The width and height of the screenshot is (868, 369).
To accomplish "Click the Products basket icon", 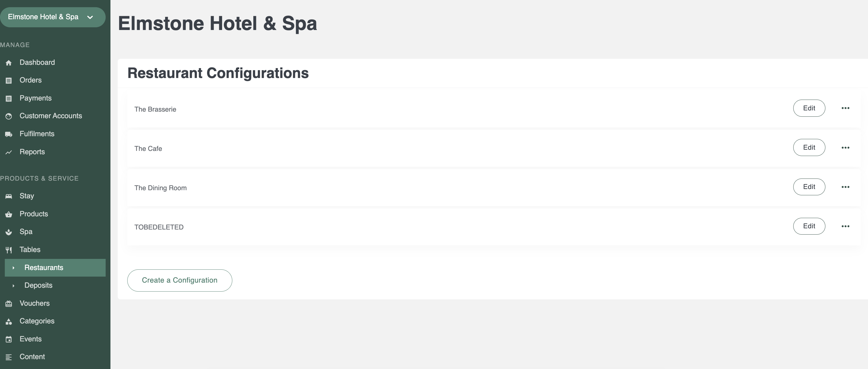I will click(9, 214).
